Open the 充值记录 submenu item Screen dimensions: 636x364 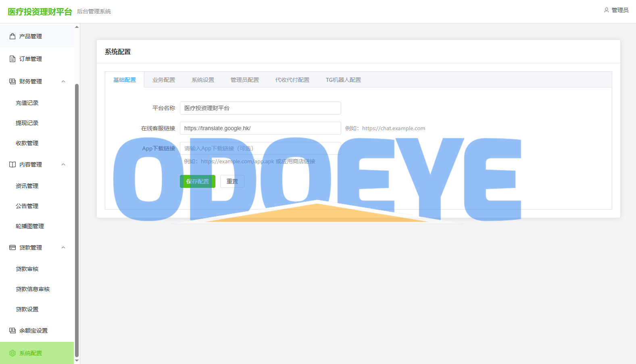(x=37, y=103)
